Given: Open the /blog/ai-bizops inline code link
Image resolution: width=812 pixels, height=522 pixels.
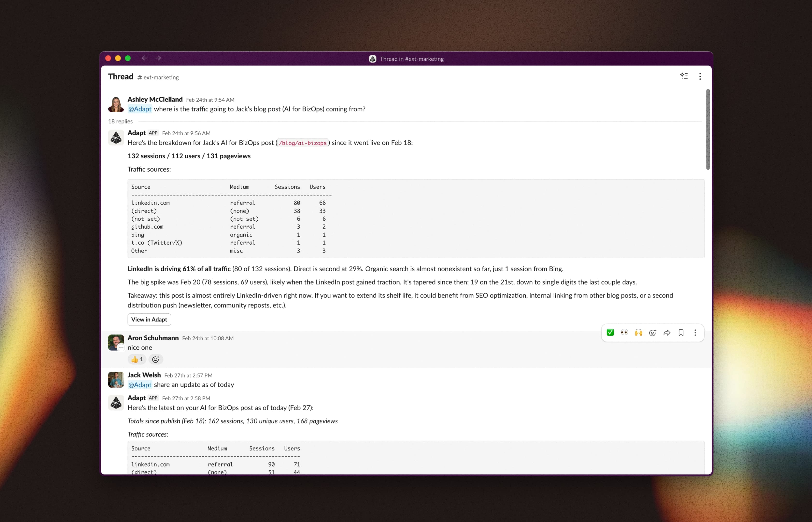Looking at the screenshot, I should click(x=303, y=143).
